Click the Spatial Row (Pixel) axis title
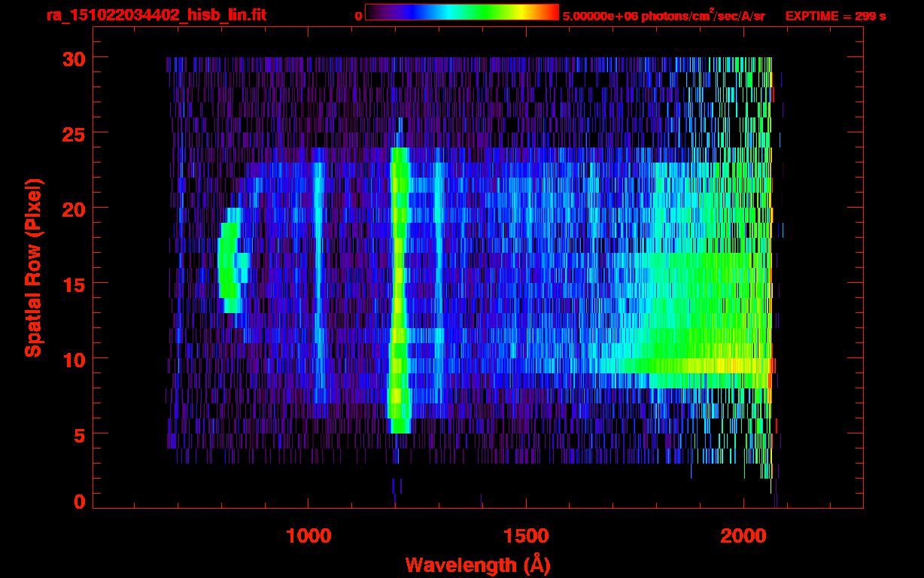 (32, 268)
